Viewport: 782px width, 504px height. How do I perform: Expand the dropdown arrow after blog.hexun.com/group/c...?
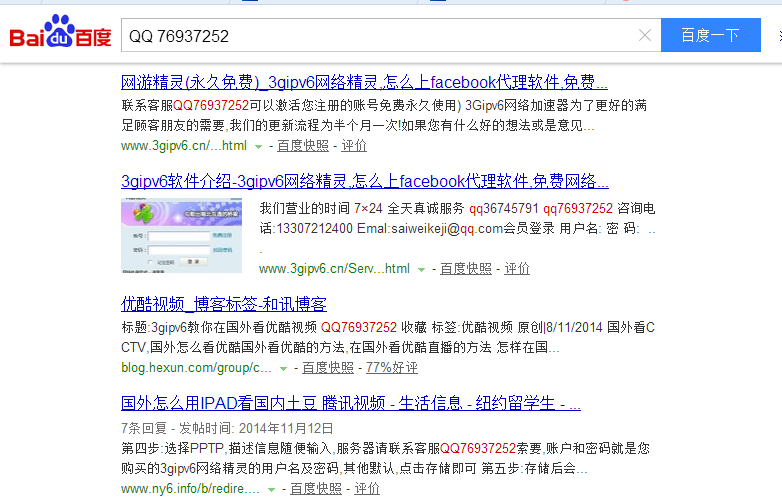(x=283, y=369)
